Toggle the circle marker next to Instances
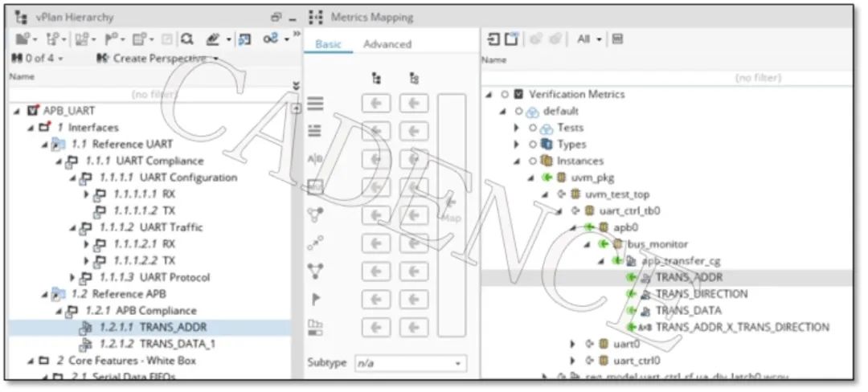 (x=532, y=161)
